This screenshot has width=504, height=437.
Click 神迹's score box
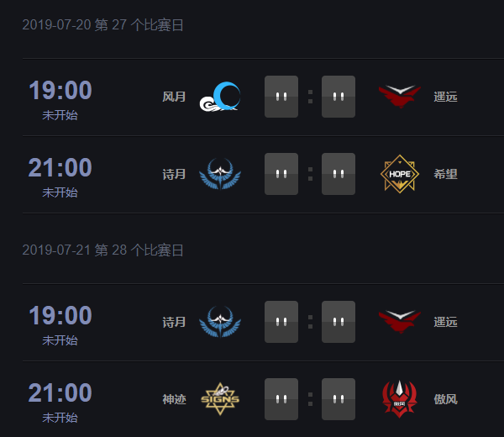281,399
